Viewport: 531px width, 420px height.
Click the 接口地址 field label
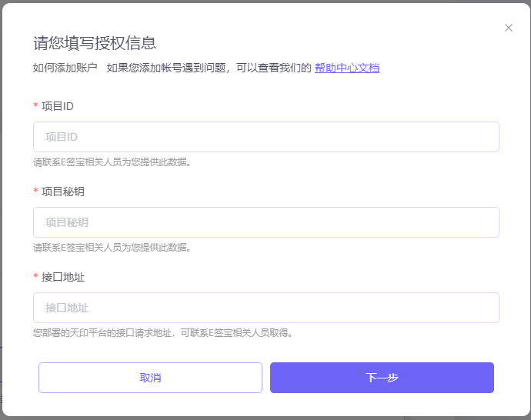(x=62, y=277)
